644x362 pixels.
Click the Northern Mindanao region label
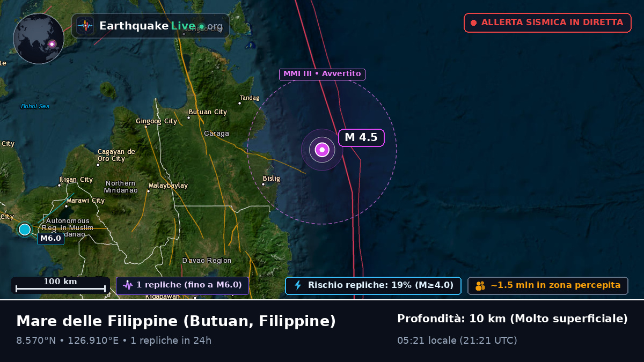click(121, 187)
